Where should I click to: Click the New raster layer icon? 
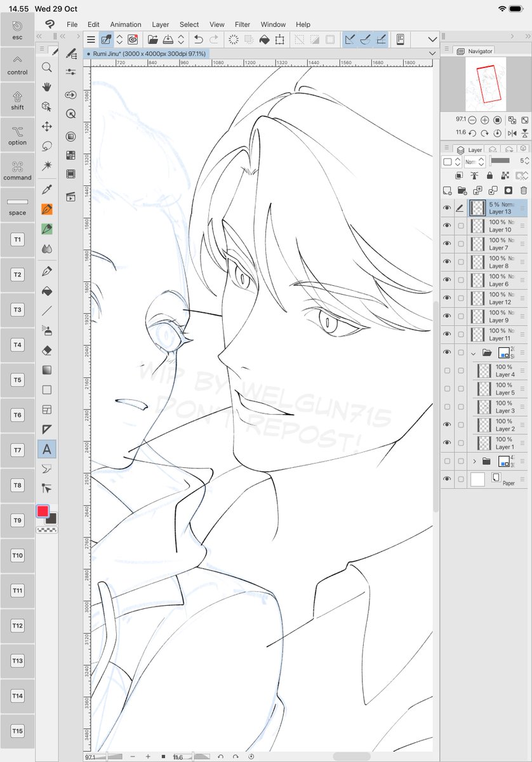point(447,190)
